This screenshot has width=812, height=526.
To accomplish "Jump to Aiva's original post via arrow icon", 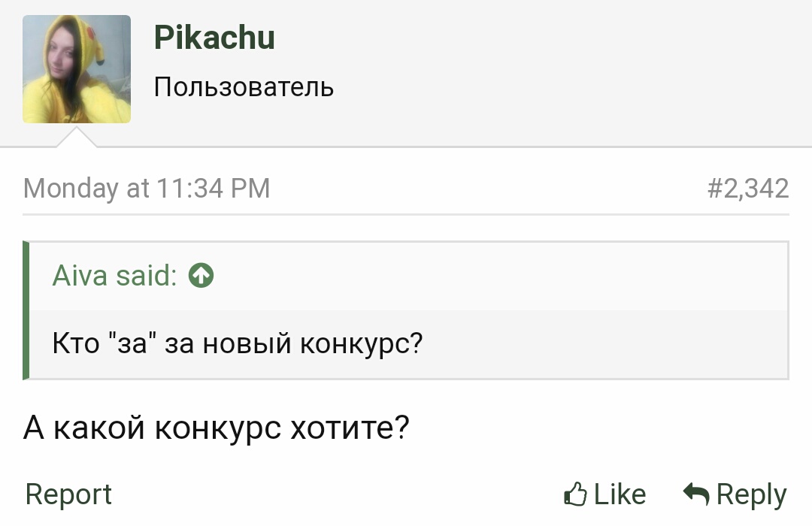I will [201, 275].
